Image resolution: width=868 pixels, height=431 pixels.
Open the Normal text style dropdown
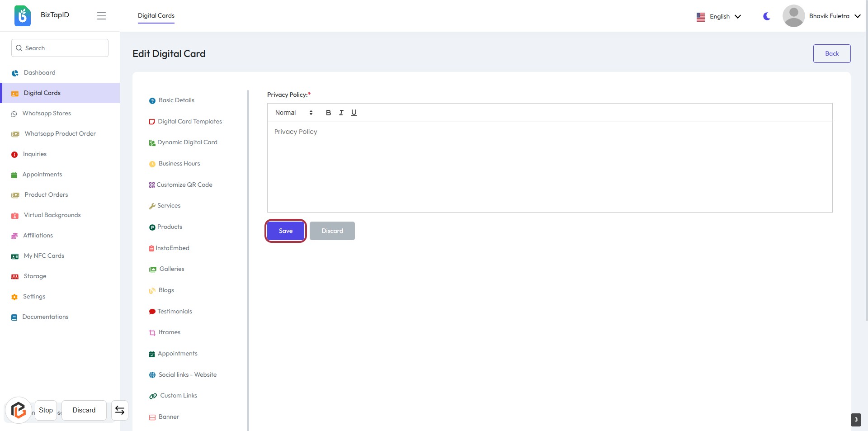[293, 113]
